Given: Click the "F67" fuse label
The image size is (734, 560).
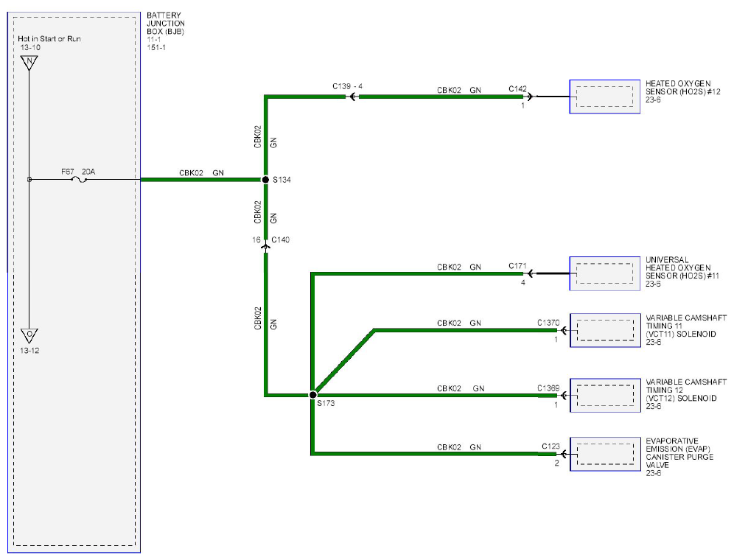Looking at the screenshot, I should tap(67, 172).
